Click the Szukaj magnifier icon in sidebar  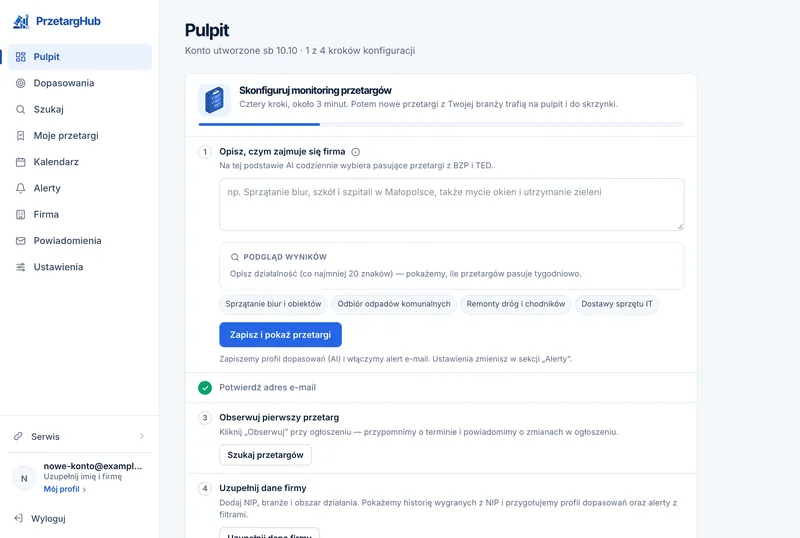[x=20, y=109]
